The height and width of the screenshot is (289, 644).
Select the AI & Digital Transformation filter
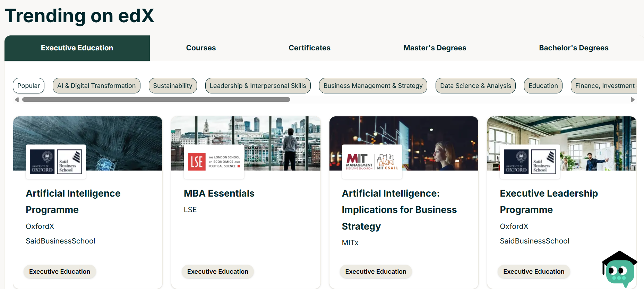(x=96, y=86)
